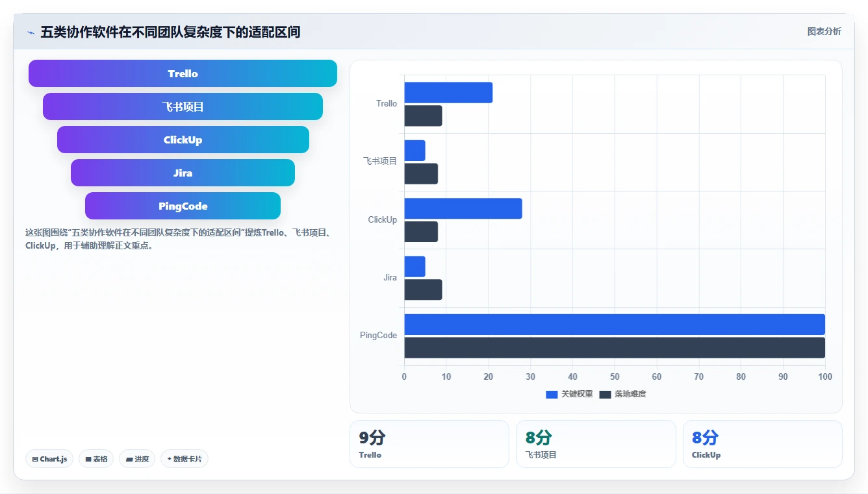Click the Jira y-axis label
Viewport: 868px width, 494px height.
tap(390, 277)
